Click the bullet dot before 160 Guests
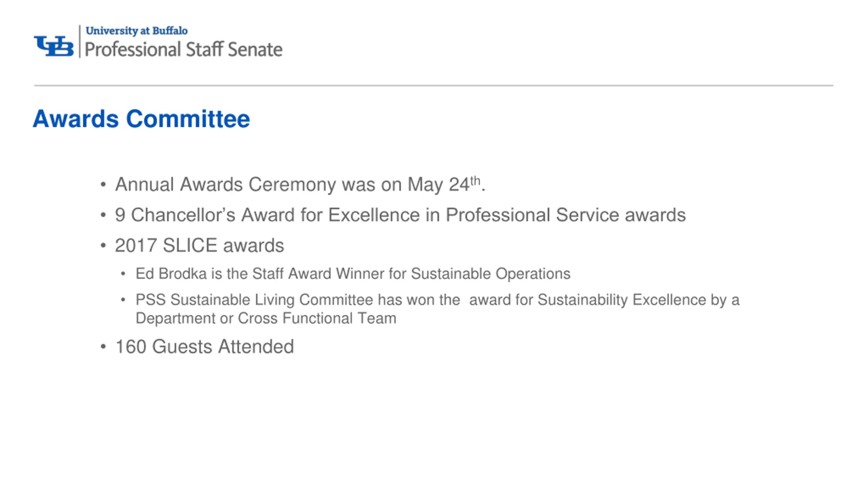This screenshot has width=868, height=488. pos(103,347)
